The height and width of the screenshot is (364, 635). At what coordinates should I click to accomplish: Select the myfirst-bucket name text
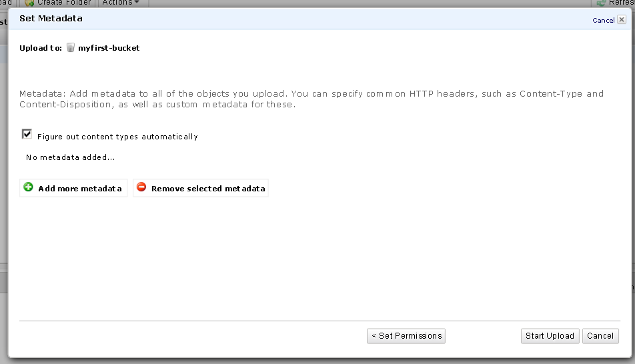(x=109, y=48)
